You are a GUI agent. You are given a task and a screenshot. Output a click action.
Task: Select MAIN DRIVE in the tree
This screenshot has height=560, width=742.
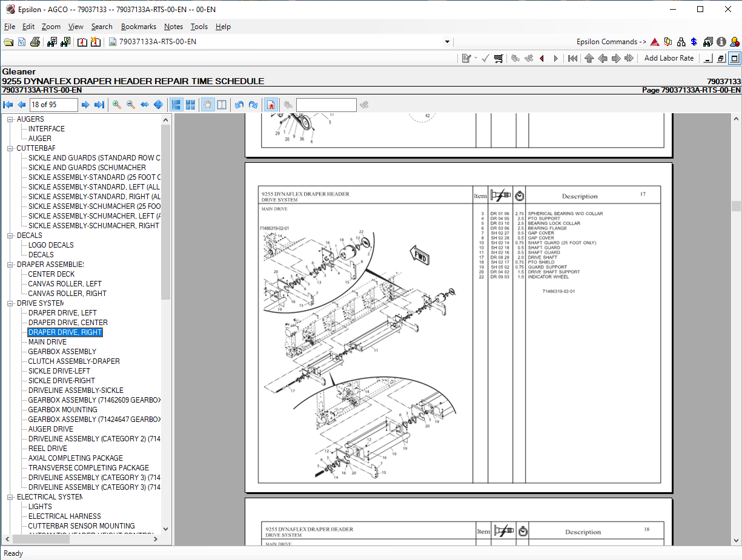coord(47,342)
